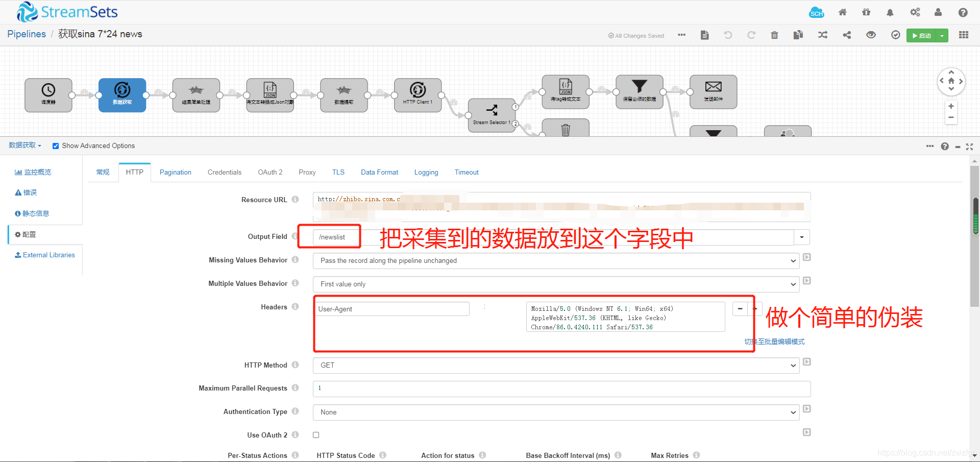Select the Stream Selector 1 stage
This screenshot has width=980, height=462.
pyautogui.click(x=492, y=115)
